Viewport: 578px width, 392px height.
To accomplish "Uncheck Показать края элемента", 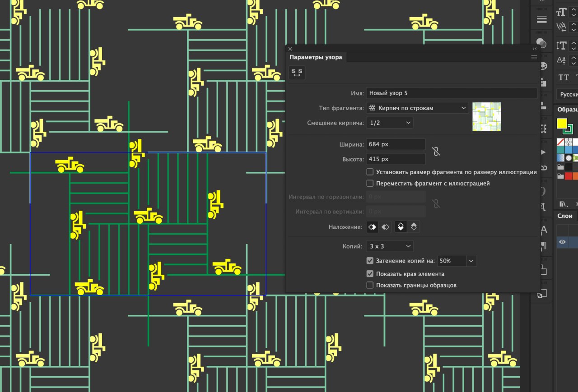I will (x=370, y=274).
